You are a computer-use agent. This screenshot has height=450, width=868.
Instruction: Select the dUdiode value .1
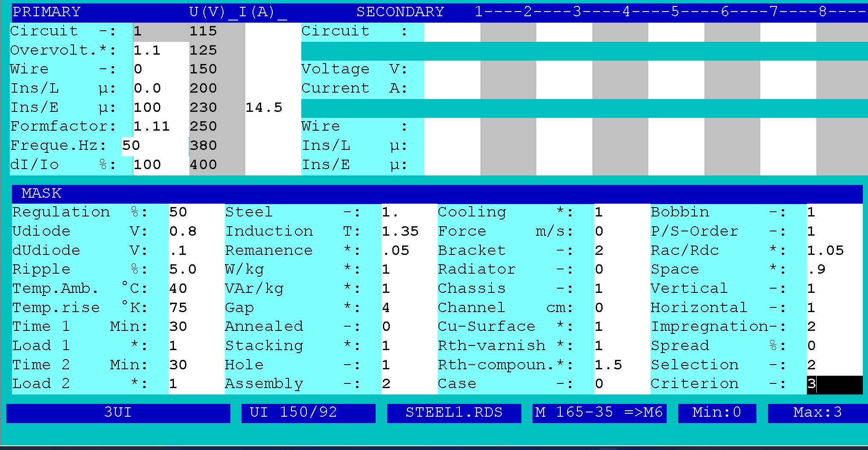(197, 251)
